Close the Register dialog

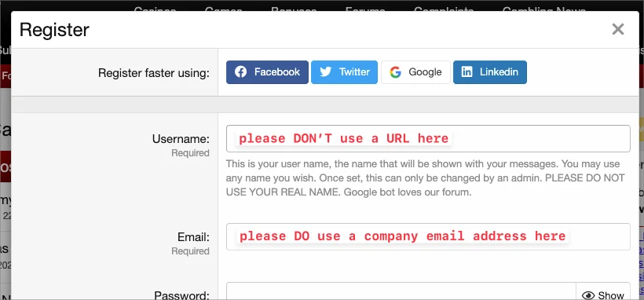pos(618,29)
